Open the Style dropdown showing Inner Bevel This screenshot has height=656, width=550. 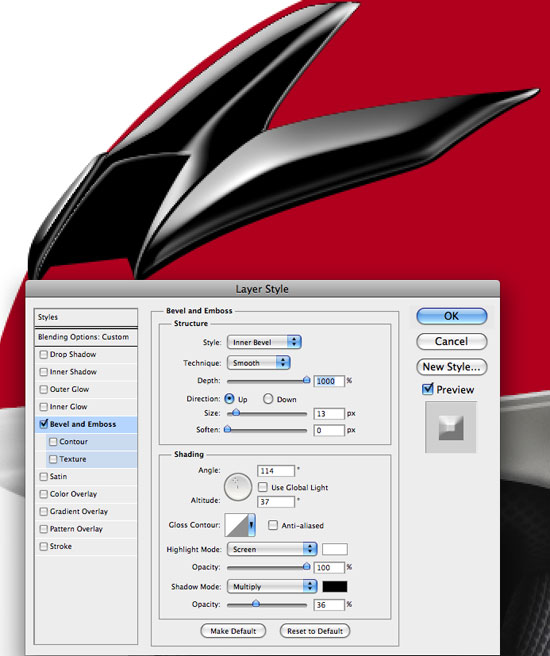point(264,342)
